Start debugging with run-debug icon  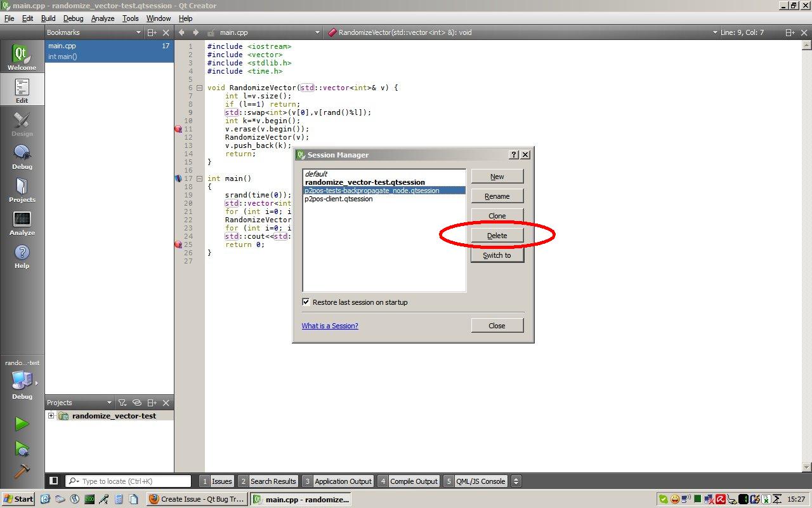click(x=22, y=448)
